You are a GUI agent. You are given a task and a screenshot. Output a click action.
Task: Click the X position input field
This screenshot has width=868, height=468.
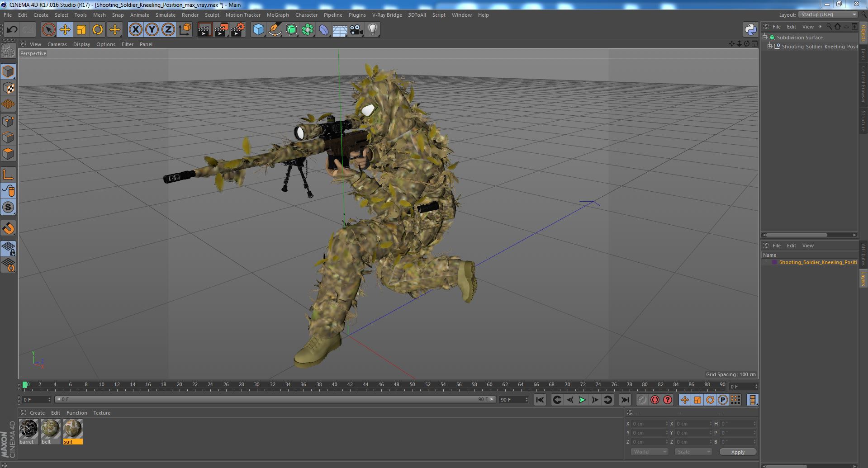650,424
